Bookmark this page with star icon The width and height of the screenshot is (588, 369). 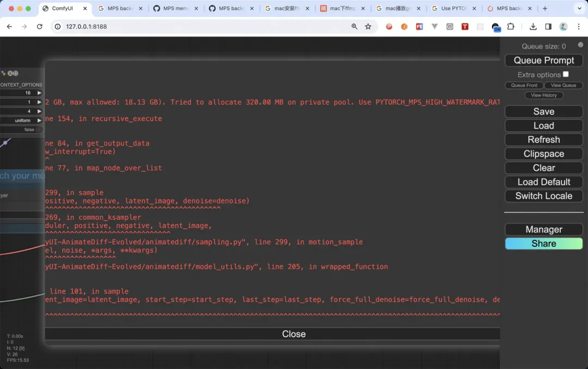368,27
